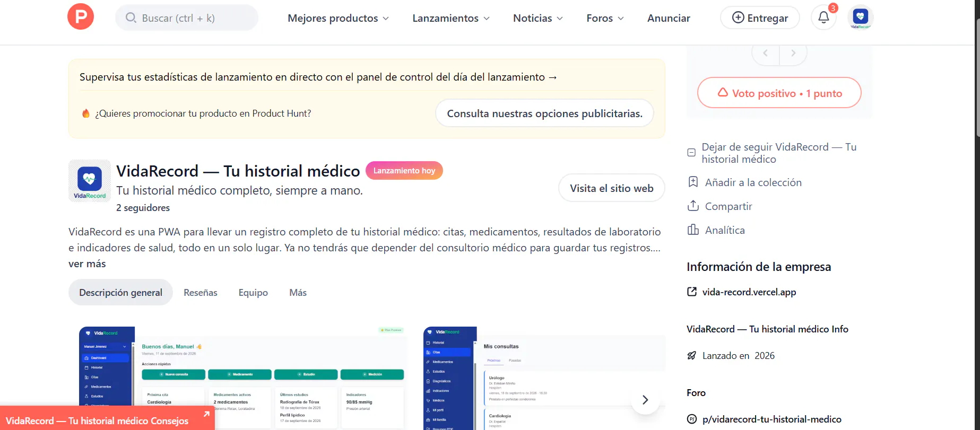Expand the VidaRecord Consejos popup

pyautogui.click(x=107, y=419)
